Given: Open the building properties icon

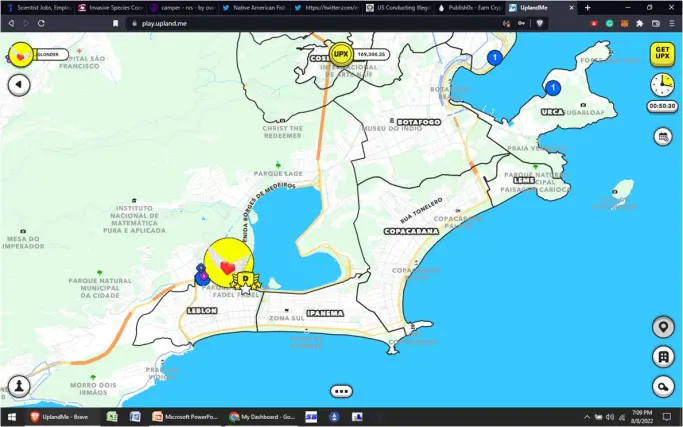Looking at the screenshot, I should tap(663, 357).
